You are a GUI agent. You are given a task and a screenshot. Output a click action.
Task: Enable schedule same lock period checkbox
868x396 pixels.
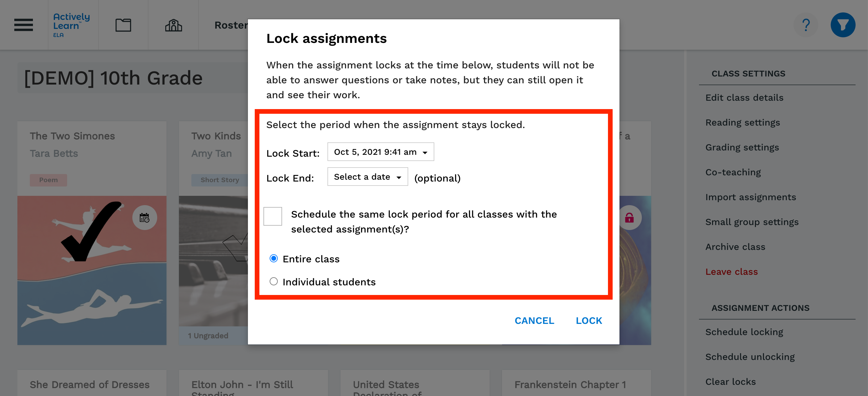tap(273, 215)
